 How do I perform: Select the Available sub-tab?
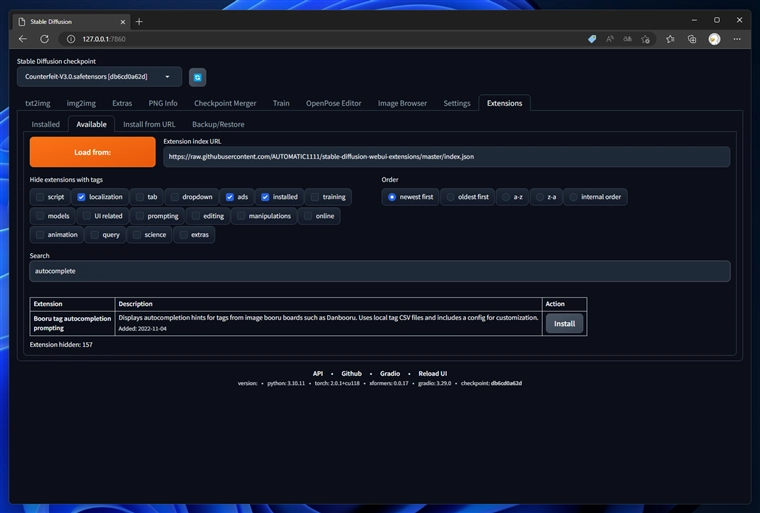point(91,124)
